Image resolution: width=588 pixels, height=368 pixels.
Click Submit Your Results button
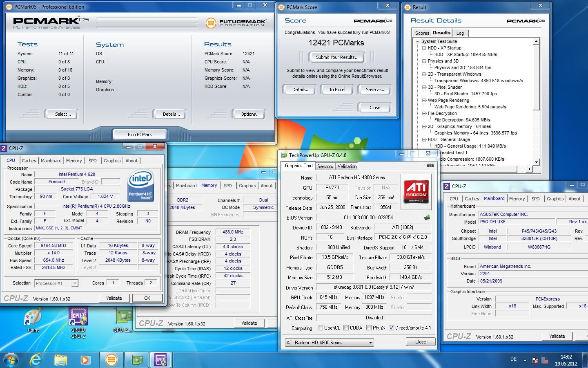pos(337,57)
